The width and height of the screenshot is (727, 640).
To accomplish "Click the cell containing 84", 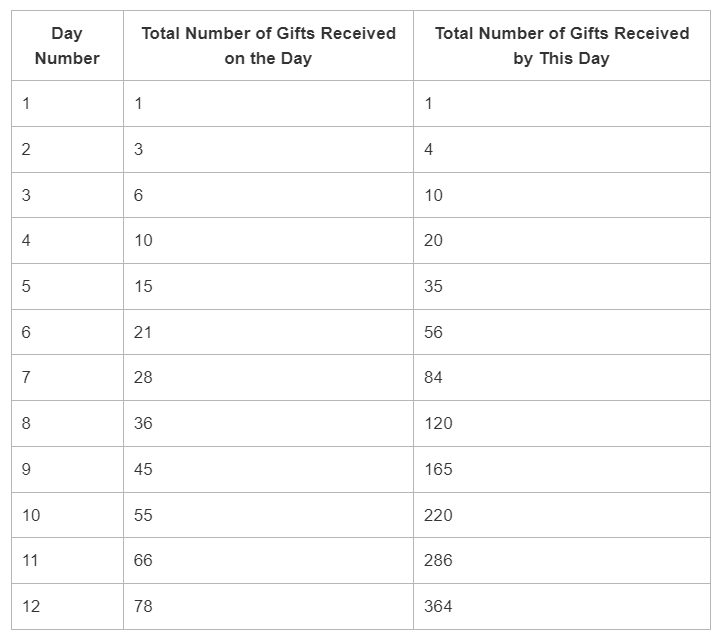I will (562, 378).
